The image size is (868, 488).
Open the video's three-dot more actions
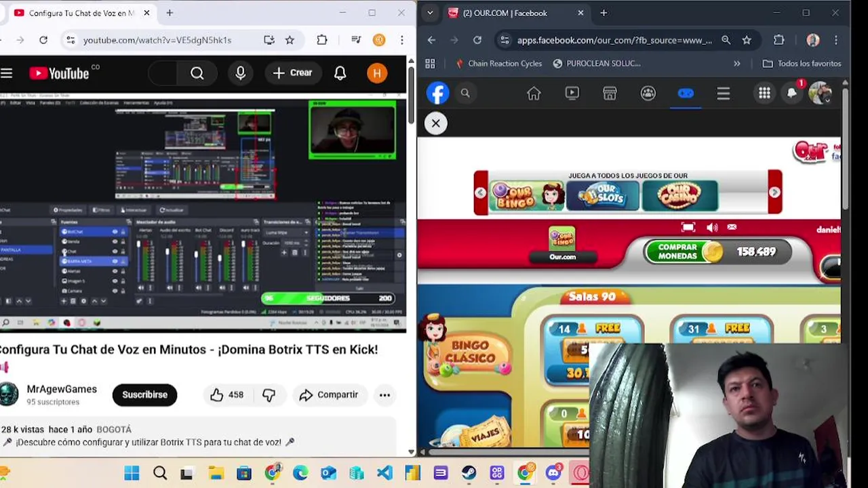point(384,394)
